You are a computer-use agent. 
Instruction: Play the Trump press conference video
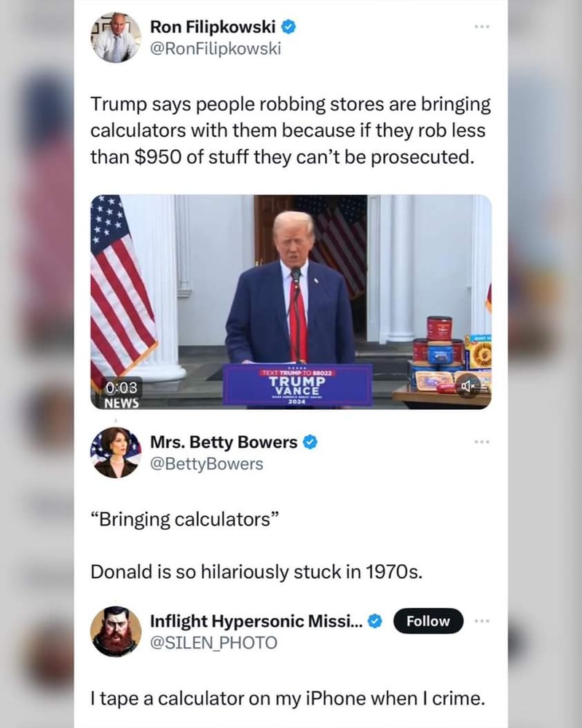tap(291, 302)
